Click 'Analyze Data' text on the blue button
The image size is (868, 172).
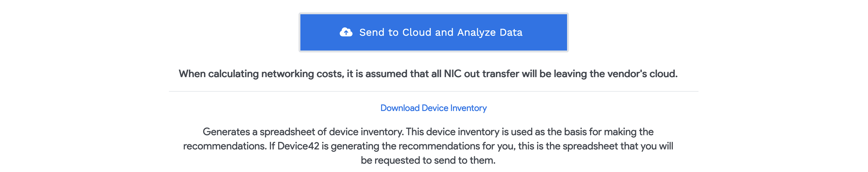tap(490, 33)
